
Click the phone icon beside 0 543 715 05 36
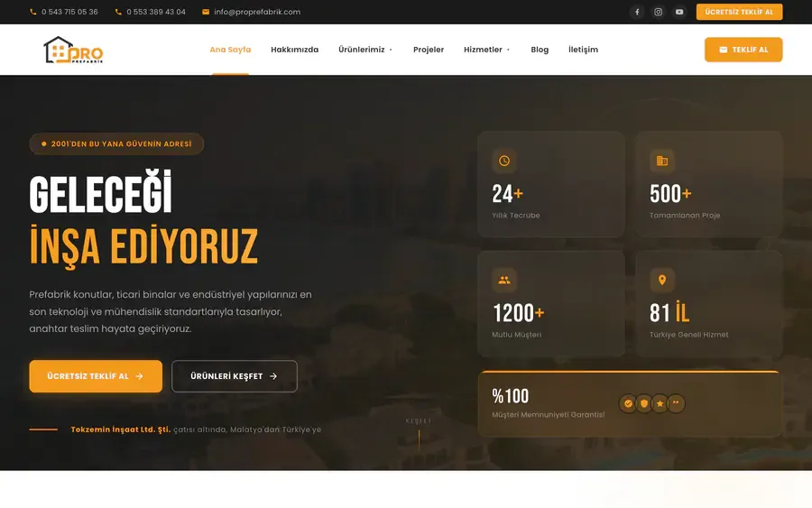pos(33,12)
